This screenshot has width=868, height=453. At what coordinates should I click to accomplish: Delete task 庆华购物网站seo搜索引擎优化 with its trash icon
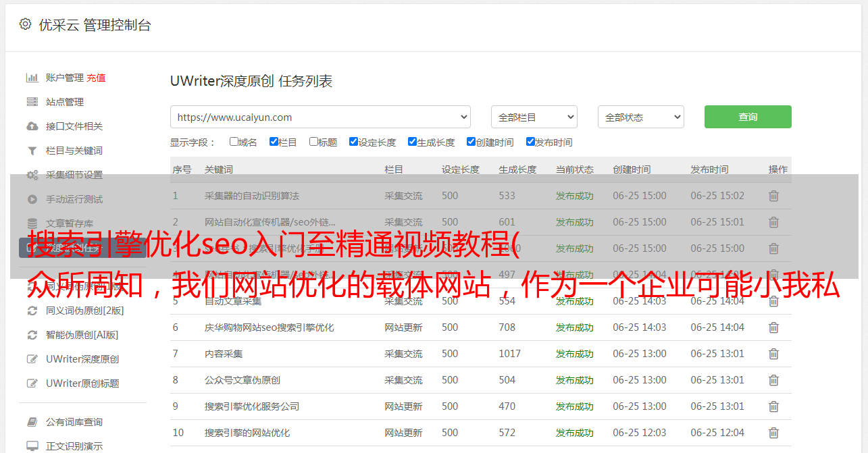774,327
